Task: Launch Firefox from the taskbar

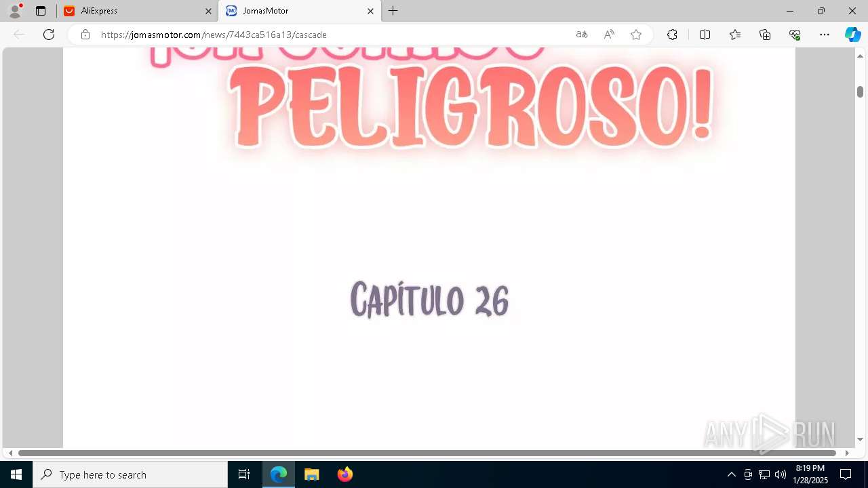Action: point(344,474)
